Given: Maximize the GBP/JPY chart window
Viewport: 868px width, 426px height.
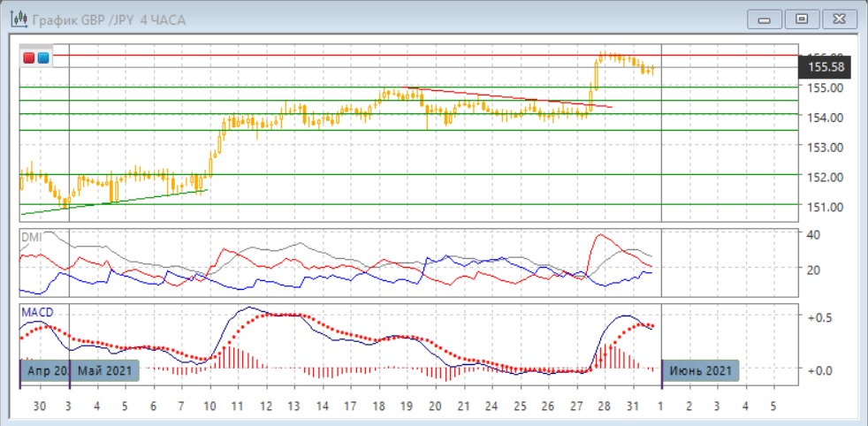Looking at the screenshot, I should click(x=802, y=19).
